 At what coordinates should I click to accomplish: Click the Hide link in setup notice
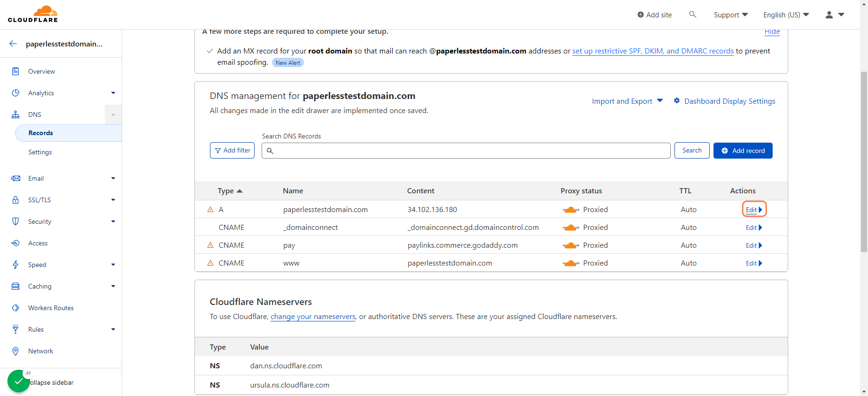click(772, 31)
